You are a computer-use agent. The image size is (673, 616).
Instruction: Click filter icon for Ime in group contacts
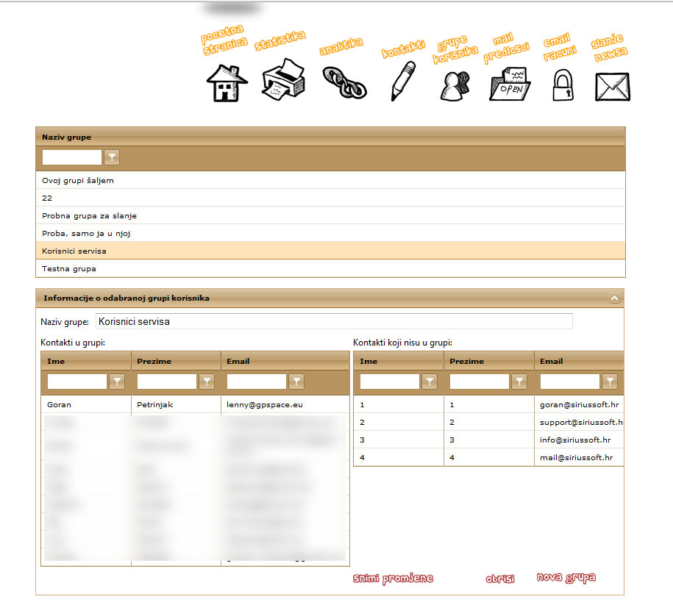[x=117, y=382]
